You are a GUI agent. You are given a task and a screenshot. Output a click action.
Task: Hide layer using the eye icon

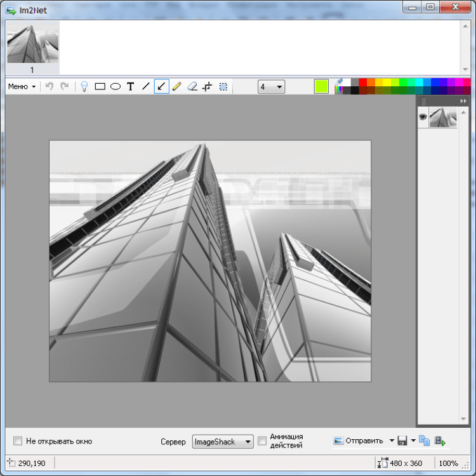(423, 117)
